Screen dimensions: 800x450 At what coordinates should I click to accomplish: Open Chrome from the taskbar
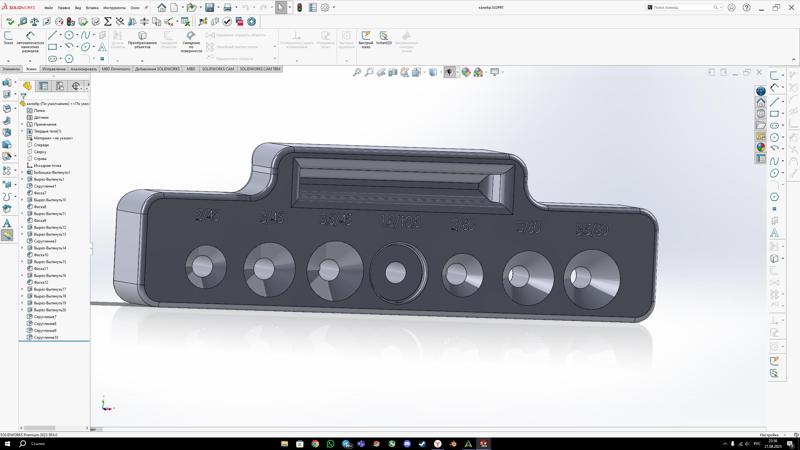(315, 444)
